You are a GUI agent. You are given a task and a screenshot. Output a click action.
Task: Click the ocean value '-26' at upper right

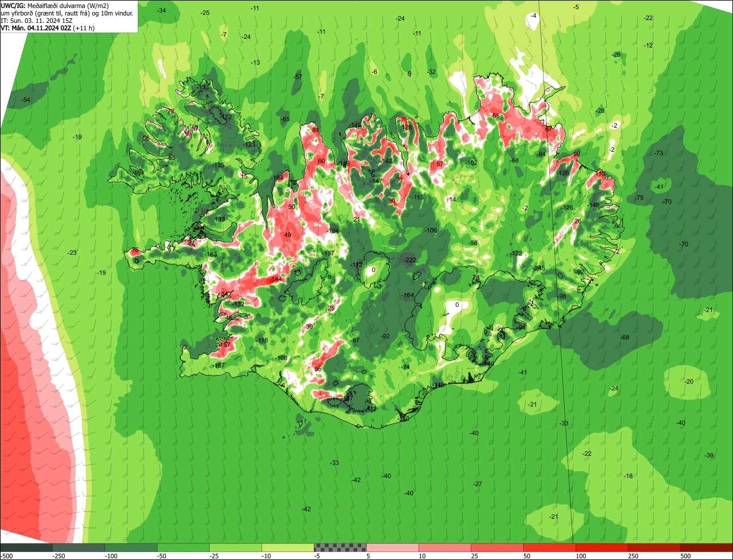616,54
